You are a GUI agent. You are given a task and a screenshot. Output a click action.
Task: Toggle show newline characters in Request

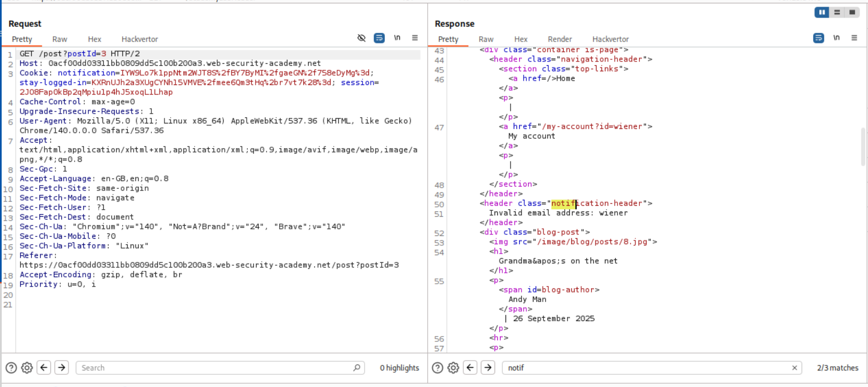click(x=397, y=38)
